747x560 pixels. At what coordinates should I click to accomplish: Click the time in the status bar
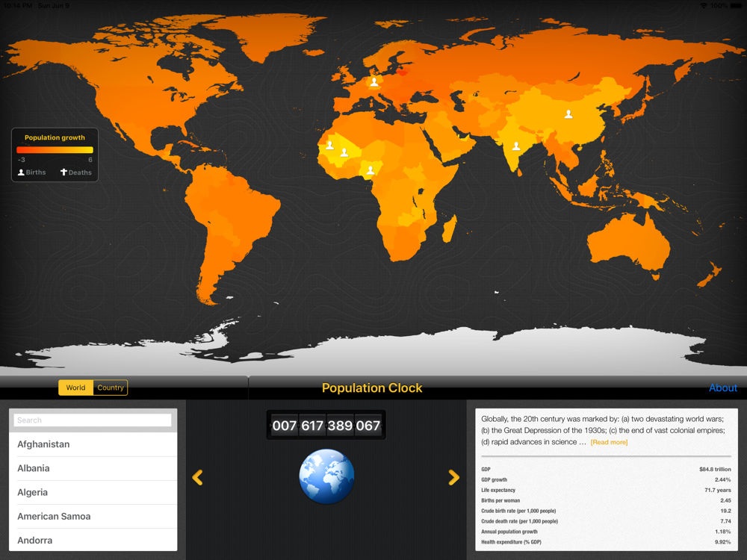click(x=18, y=6)
